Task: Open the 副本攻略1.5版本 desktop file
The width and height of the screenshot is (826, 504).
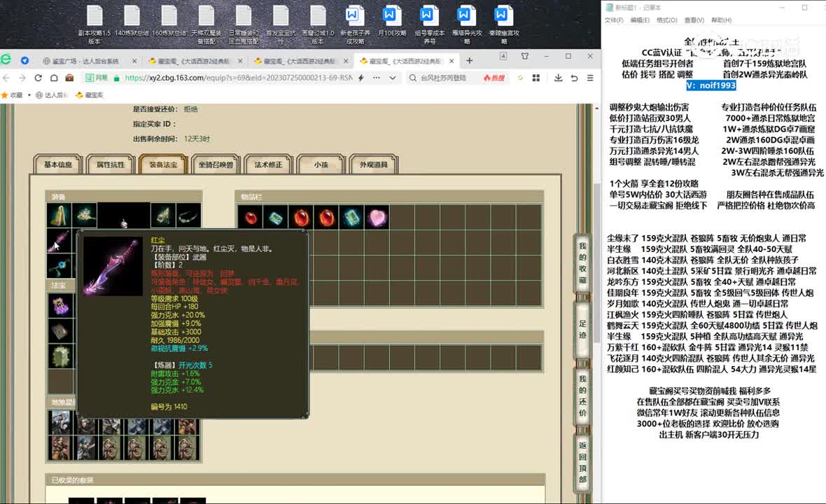Action: click(94, 24)
